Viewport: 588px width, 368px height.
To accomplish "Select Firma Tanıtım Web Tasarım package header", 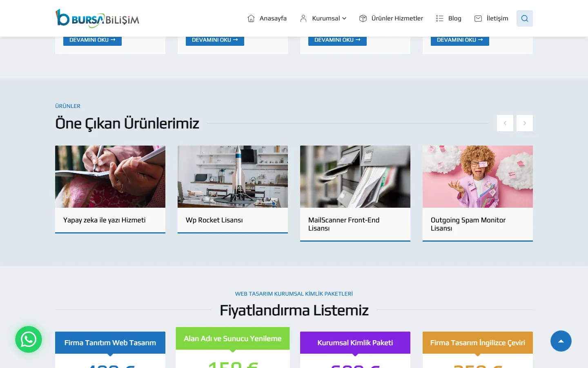I will (110, 343).
